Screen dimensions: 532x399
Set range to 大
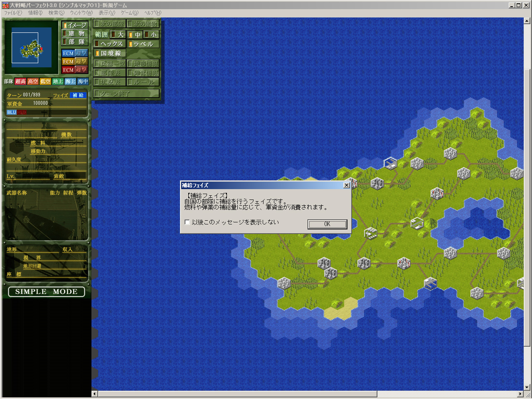coord(118,34)
